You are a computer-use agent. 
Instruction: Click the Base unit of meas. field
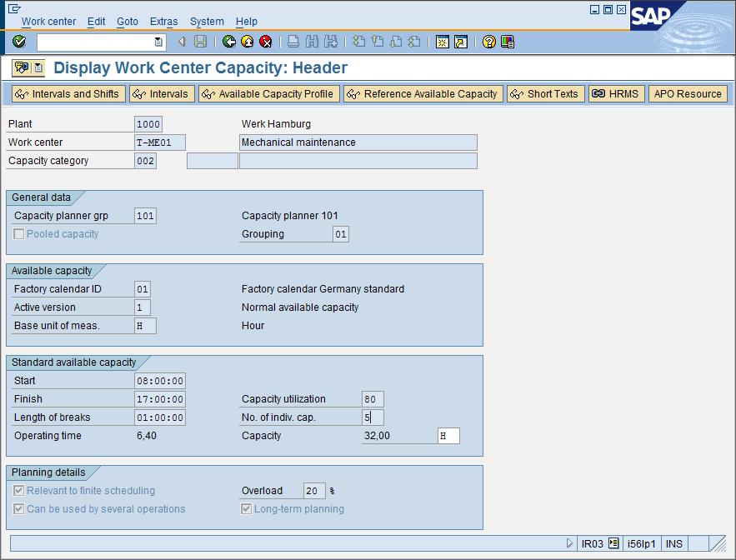click(145, 326)
